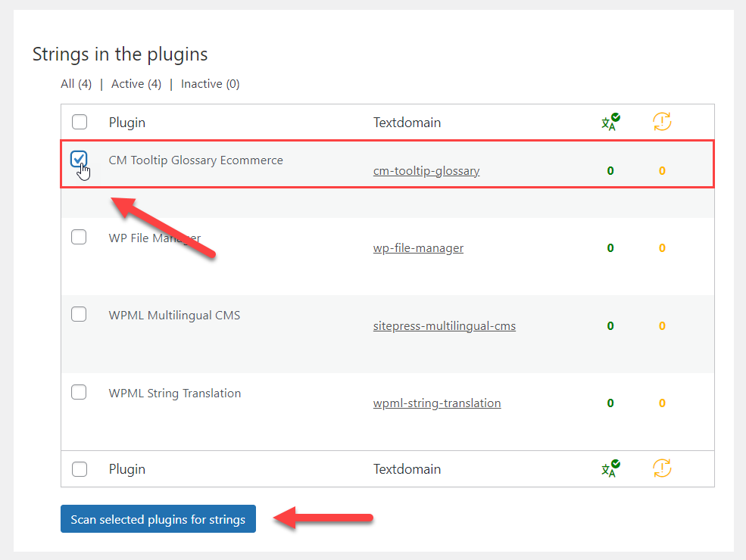Image resolution: width=746 pixels, height=560 pixels.
Task: Uncheck the CM Tooltip Glossary Ecommerce checkbox
Action: tap(79, 159)
